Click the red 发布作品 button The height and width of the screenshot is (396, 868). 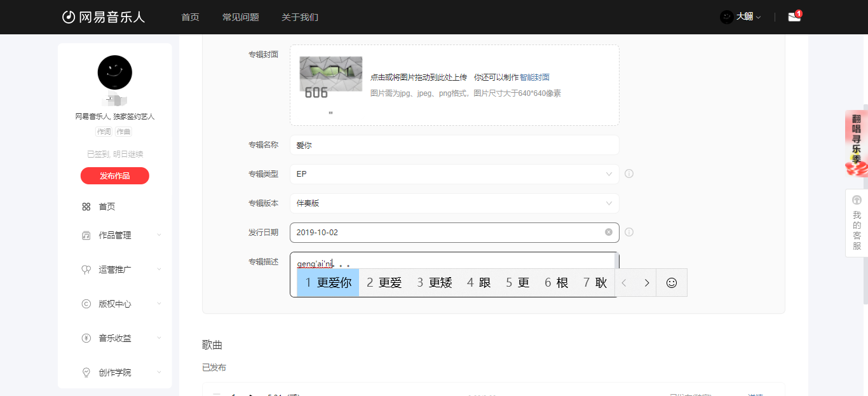(115, 176)
